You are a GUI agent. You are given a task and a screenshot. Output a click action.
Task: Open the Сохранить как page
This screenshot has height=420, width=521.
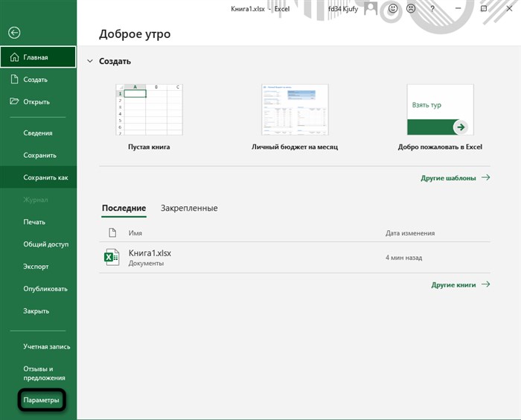pos(38,177)
